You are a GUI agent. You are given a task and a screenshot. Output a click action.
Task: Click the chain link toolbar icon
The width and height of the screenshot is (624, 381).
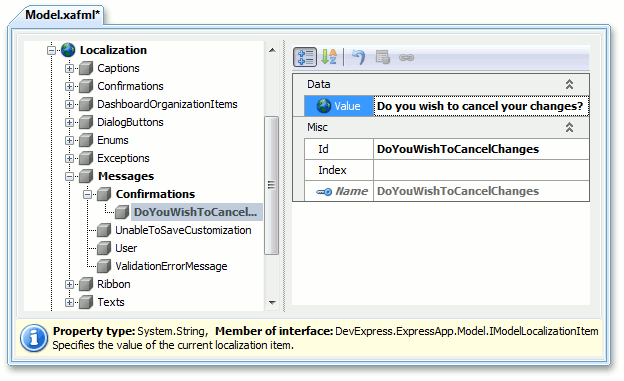(406, 58)
